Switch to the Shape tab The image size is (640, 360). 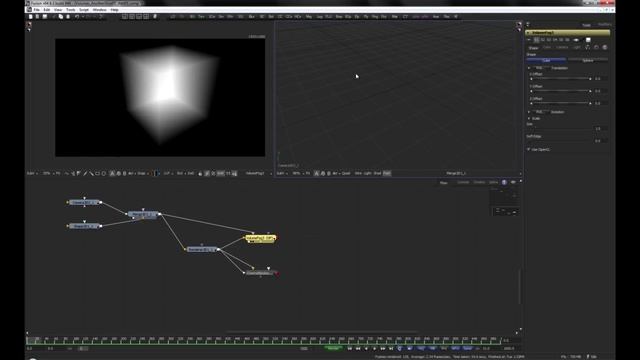533,48
